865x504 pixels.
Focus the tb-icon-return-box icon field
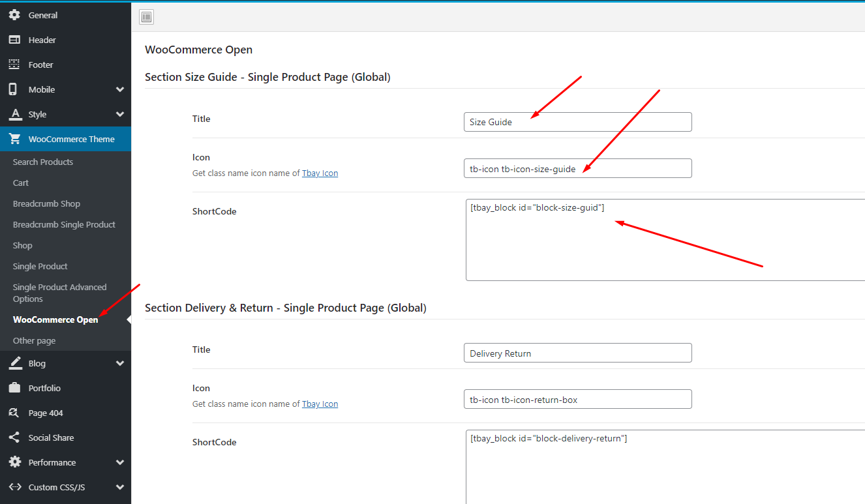coord(577,399)
